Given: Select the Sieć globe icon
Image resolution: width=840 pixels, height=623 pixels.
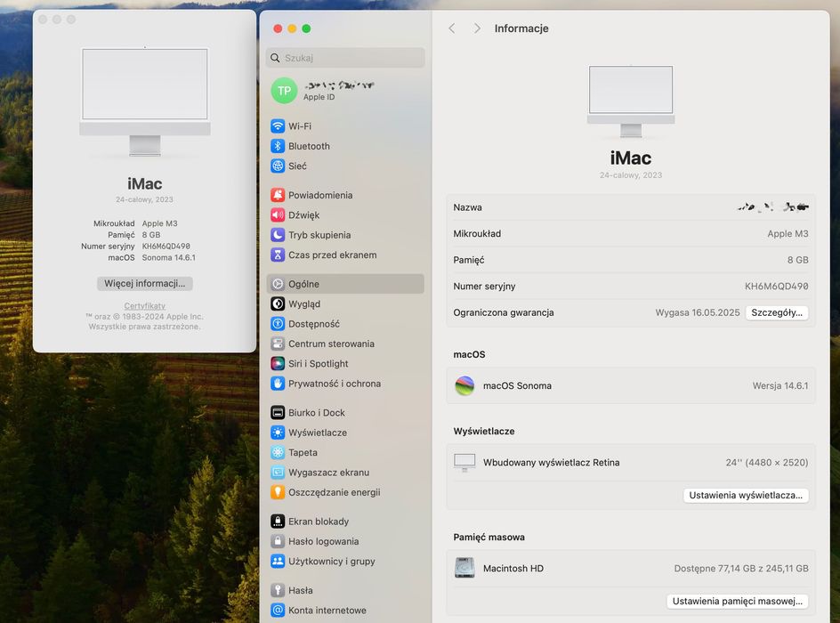Looking at the screenshot, I should [x=278, y=166].
